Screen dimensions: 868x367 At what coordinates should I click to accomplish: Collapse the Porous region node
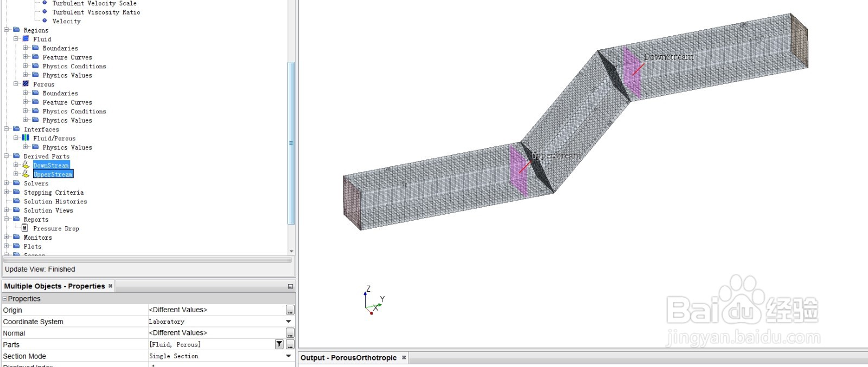point(16,84)
